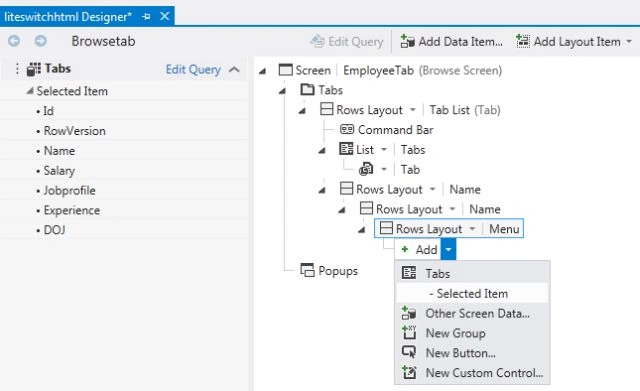Select the RowVersion field
The image size is (640, 391).
tap(74, 131)
